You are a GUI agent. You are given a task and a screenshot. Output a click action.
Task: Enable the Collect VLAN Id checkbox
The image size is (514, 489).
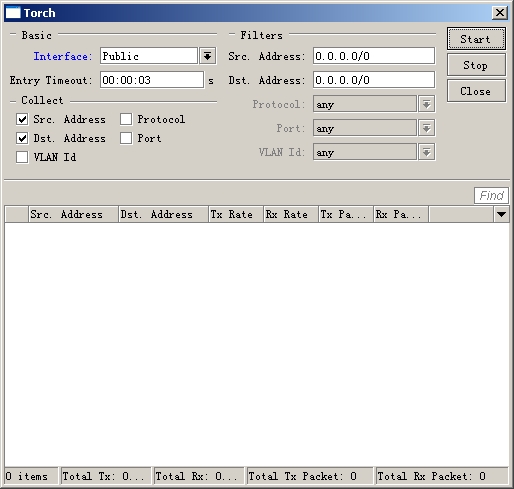tap(22, 157)
